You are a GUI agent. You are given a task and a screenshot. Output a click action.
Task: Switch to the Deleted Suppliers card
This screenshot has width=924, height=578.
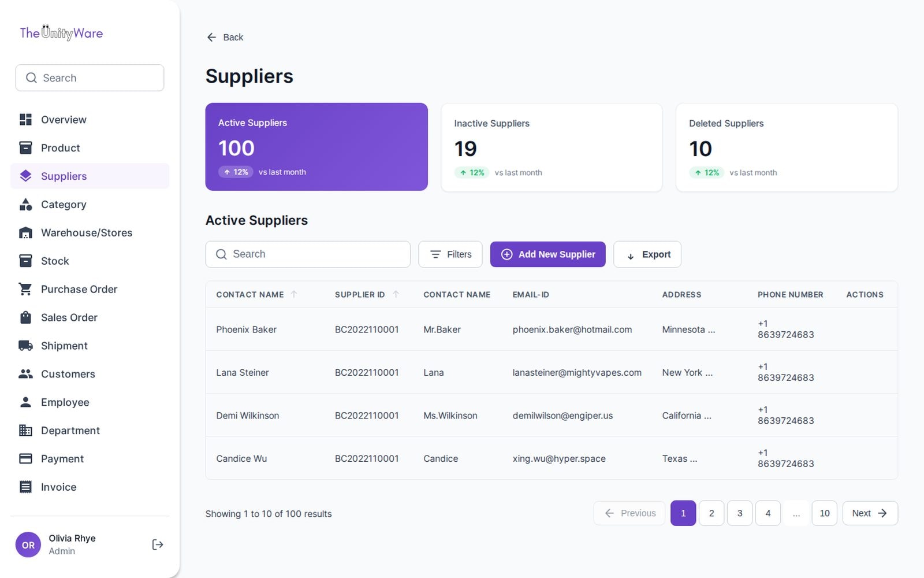coord(787,147)
